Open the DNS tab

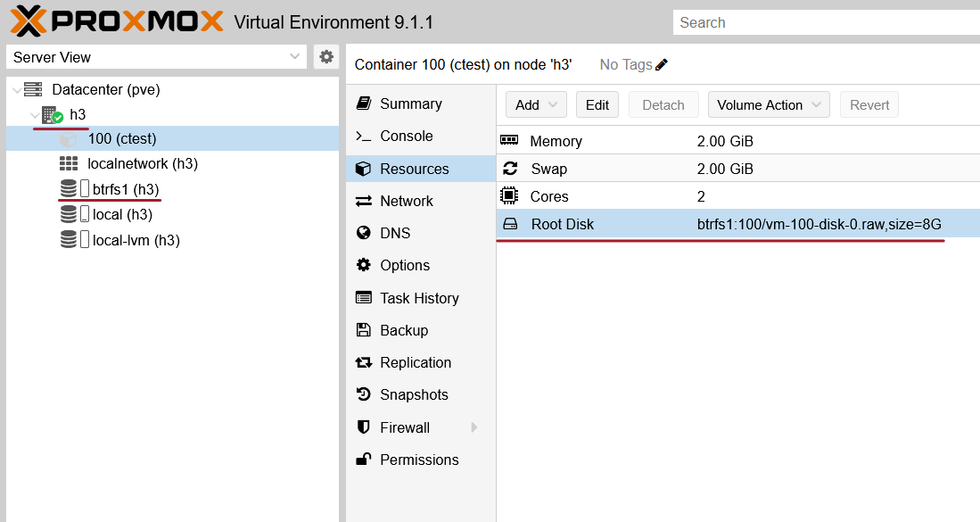tap(421, 233)
